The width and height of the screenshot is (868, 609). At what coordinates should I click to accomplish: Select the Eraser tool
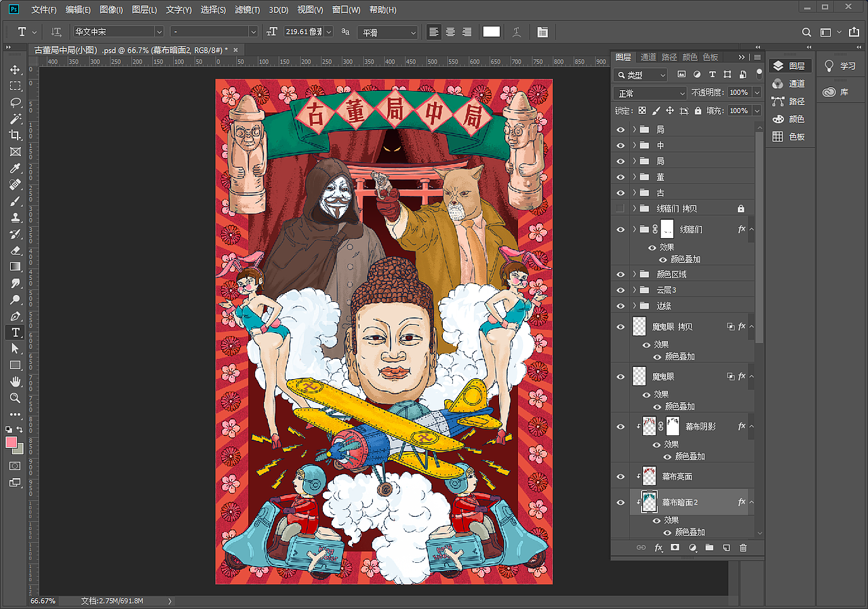[x=15, y=250]
